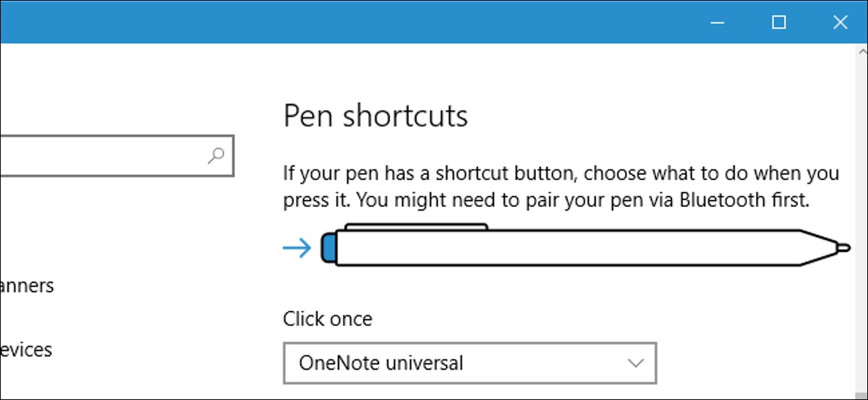Click the magnifier icon in search box
868x400 pixels.
216,154
